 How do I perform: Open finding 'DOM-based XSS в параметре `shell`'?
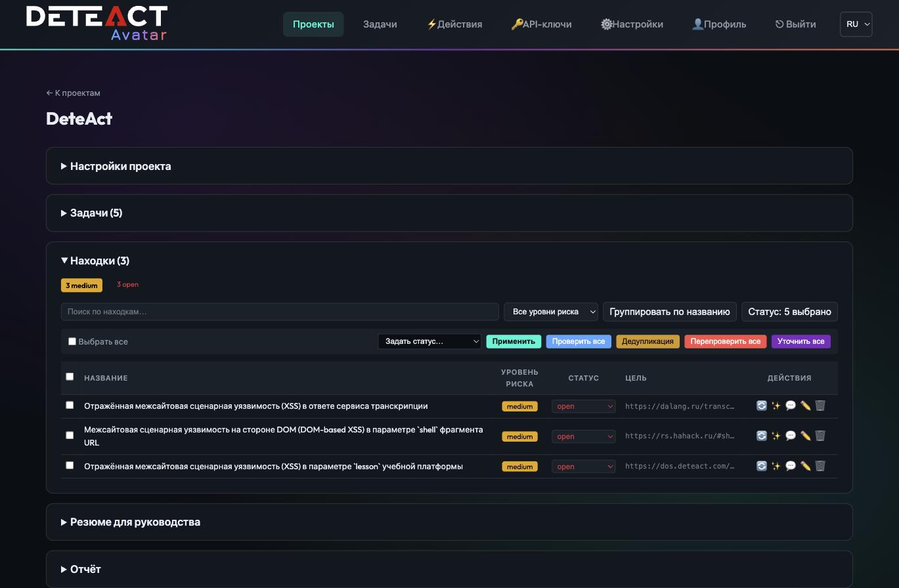coord(283,436)
